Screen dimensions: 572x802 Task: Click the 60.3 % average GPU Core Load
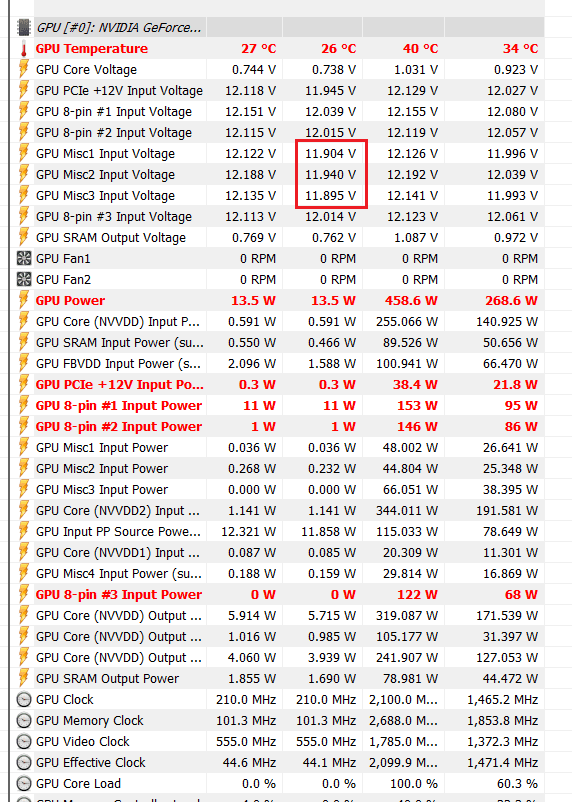click(x=515, y=783)
